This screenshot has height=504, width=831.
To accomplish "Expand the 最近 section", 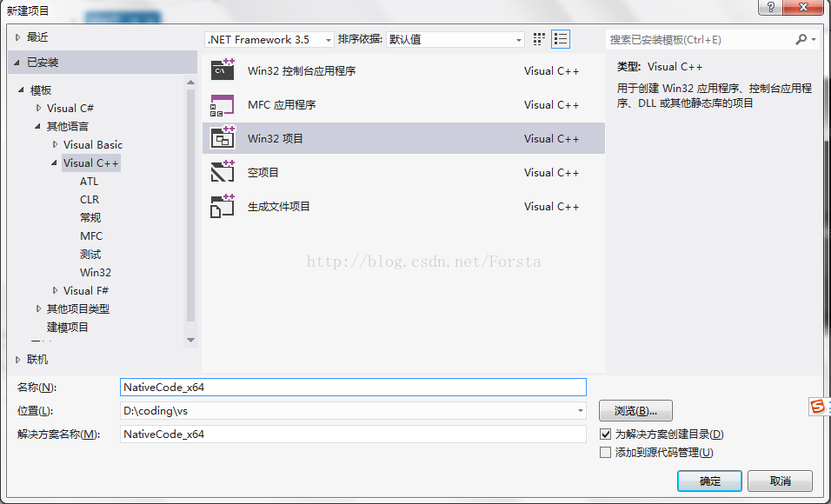I will pyautogui.click(x=18, y=37).
